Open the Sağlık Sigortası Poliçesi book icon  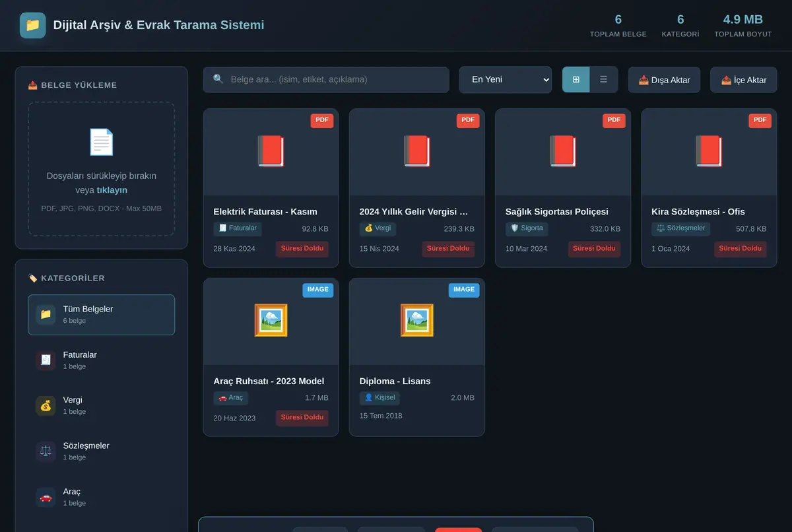[x=563, y=151]
